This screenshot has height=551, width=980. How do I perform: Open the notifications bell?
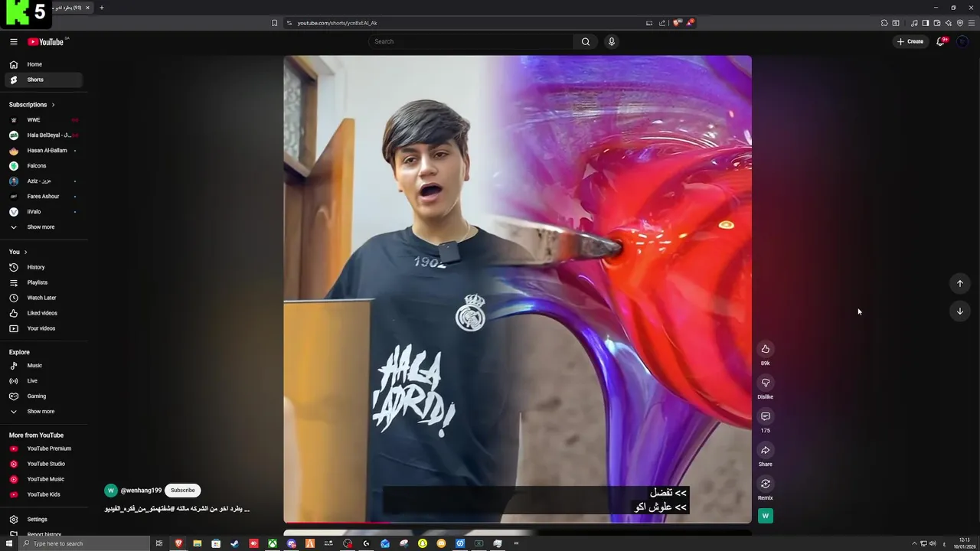click(x=941, y=41)
